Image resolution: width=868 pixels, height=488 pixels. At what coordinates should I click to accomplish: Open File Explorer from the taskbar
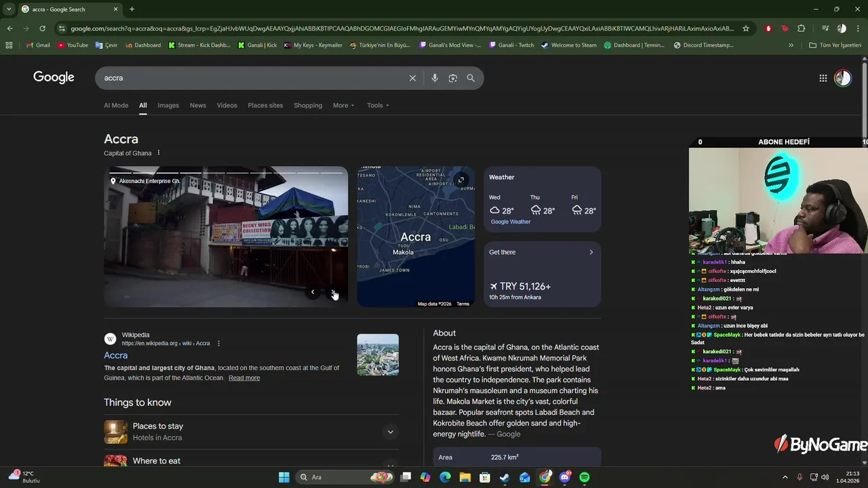coord(465,477)
